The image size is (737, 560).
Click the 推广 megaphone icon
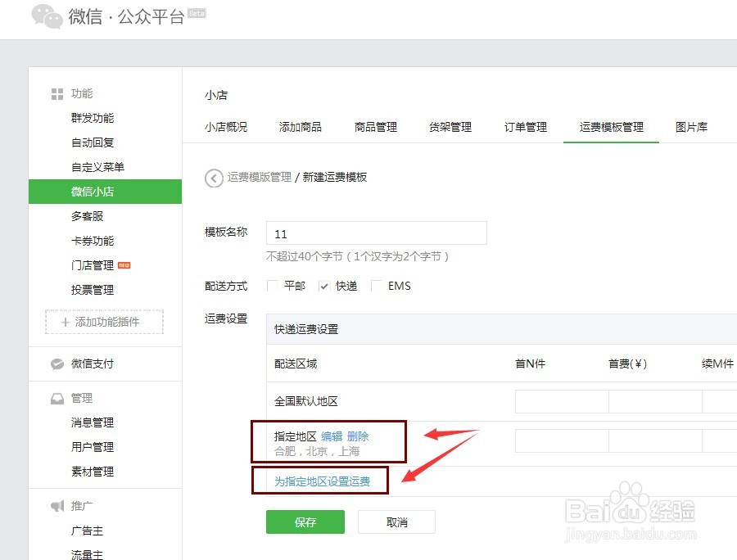[x=57, y=506]
